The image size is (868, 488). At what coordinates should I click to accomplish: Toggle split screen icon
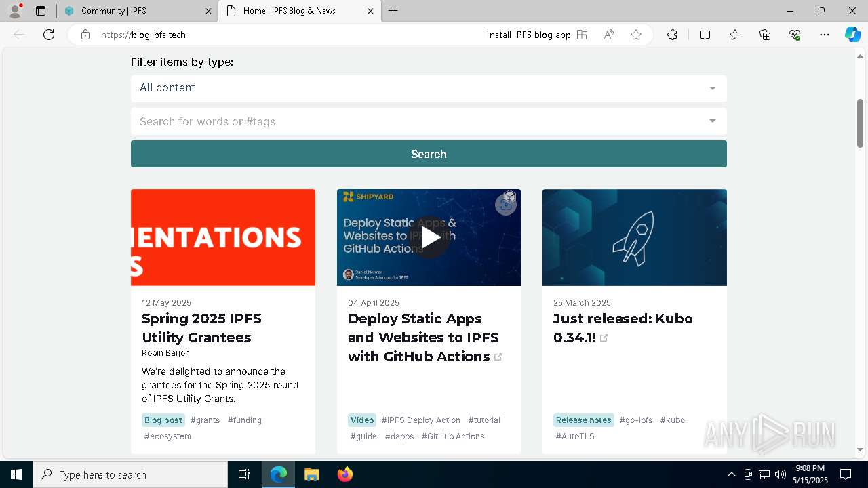pos(705,35)
